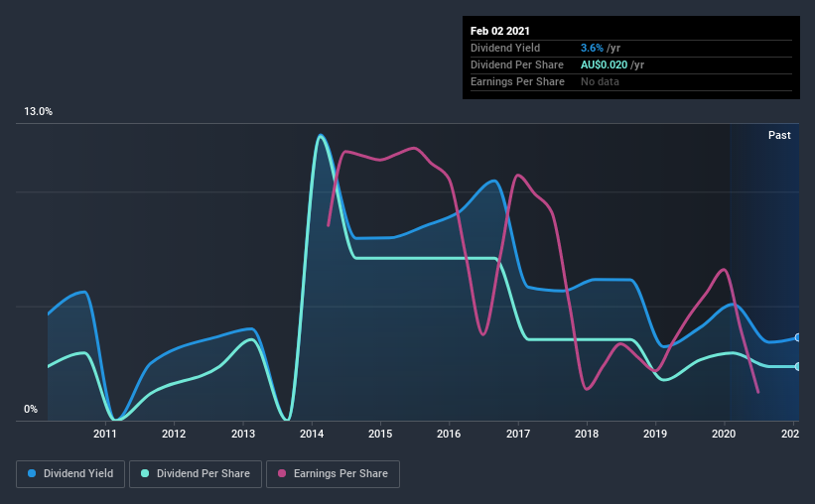Click the 2013 x-axis label
Screen dimensions: 815x504
tap(243, 434)
